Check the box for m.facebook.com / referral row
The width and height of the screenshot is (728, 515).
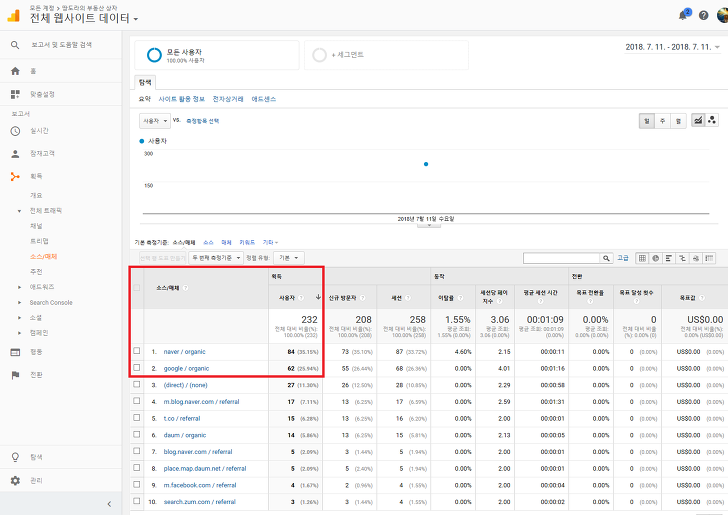(136, 485)
